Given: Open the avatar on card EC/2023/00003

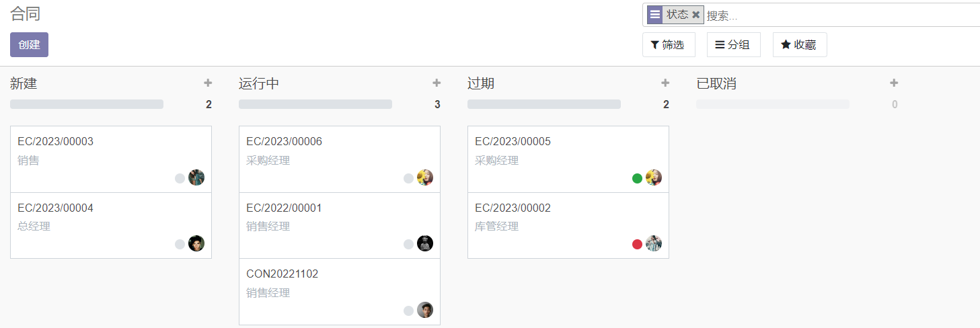Looking at the screenshot, I should pos(196,177).
